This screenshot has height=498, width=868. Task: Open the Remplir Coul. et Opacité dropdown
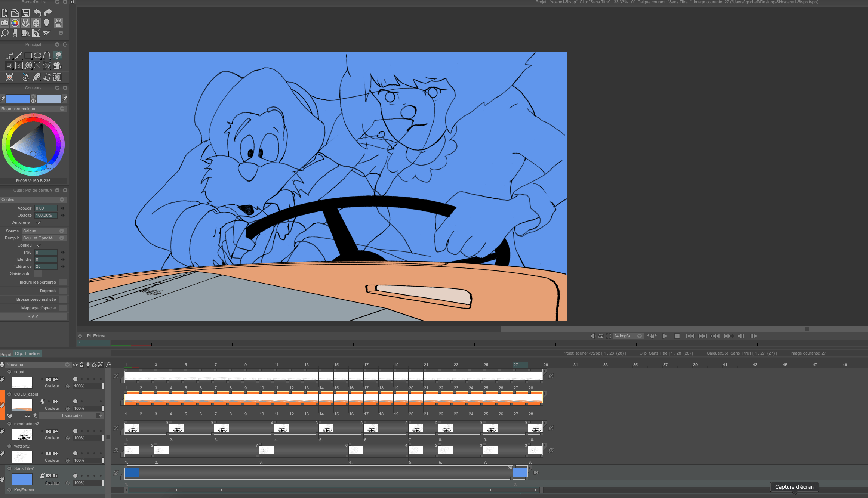pos(44,238)
